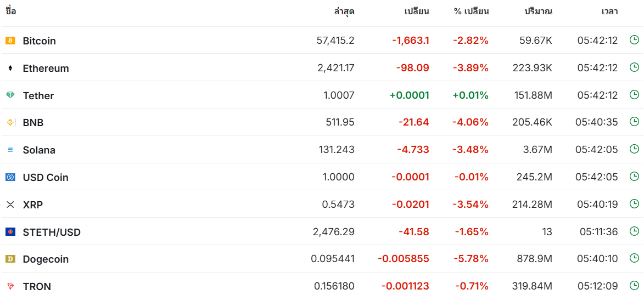
Task: Click the TRON red logo icon
Action: [10, 286]
